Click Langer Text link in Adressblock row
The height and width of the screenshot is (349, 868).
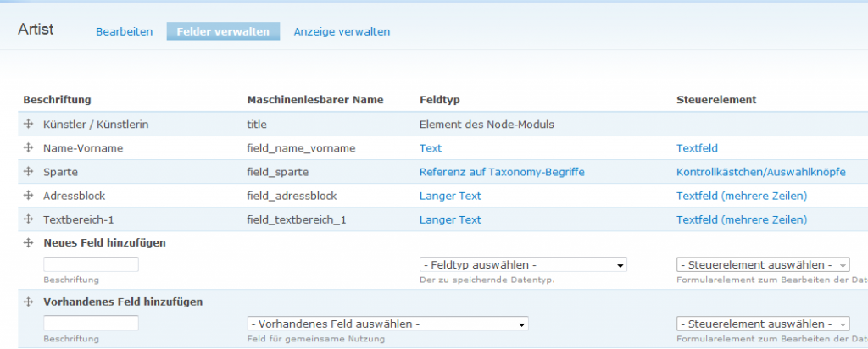point(450,196)
